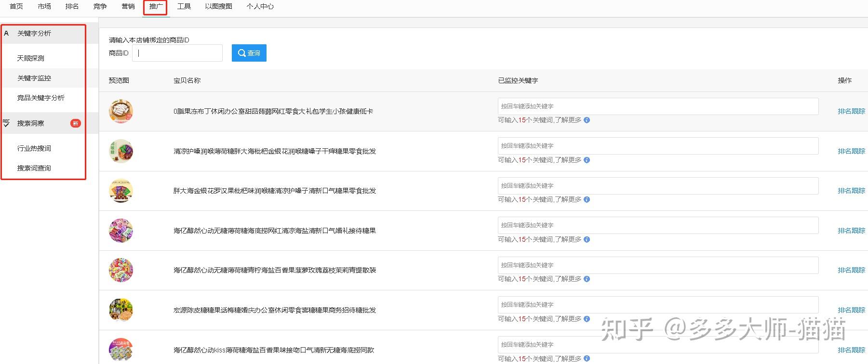Click the ABC icon beside 搜索洞察
Image resolution: width=868 pixels, height=364 pixels.
[x=6, y=123]
